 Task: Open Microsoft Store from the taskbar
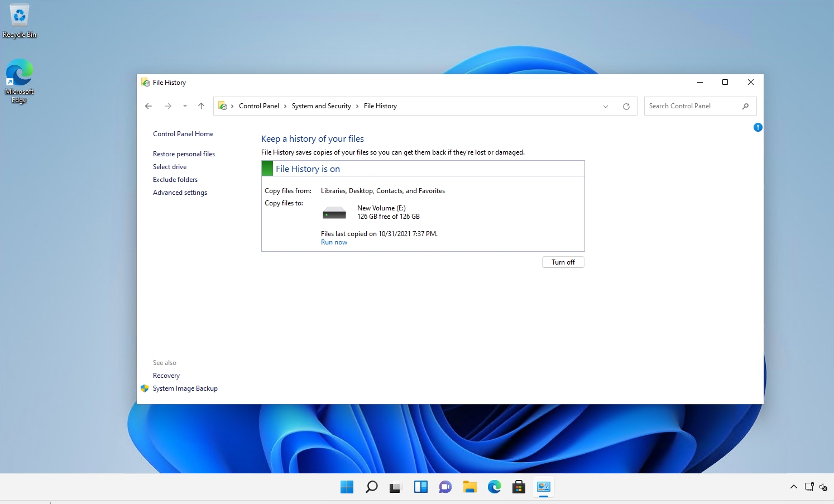pos(519,486)
